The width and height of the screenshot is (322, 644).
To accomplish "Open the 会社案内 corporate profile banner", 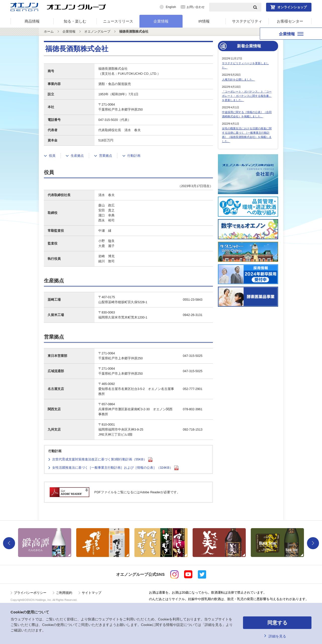I will coord(248,174).
